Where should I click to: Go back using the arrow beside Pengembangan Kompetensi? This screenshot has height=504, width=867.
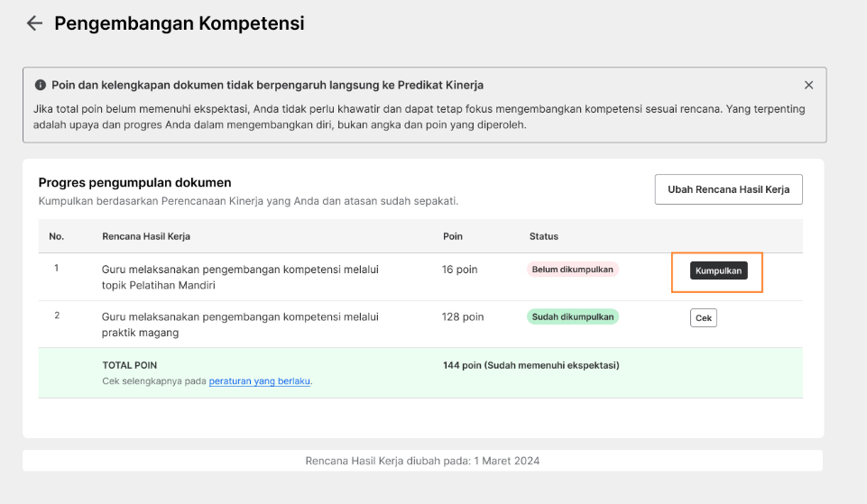pyautogui.click(x=35, y=23)
